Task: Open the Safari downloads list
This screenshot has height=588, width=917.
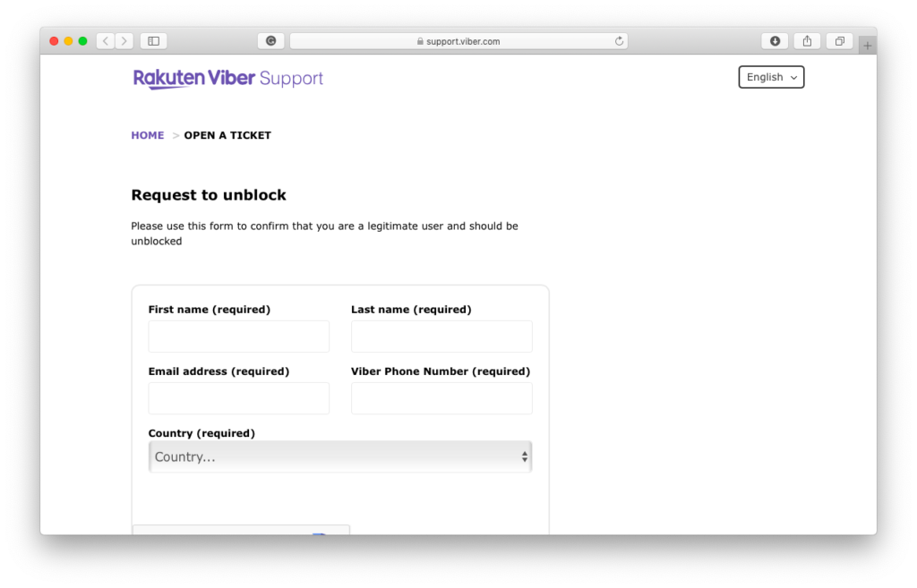Action: coord(775,41)
